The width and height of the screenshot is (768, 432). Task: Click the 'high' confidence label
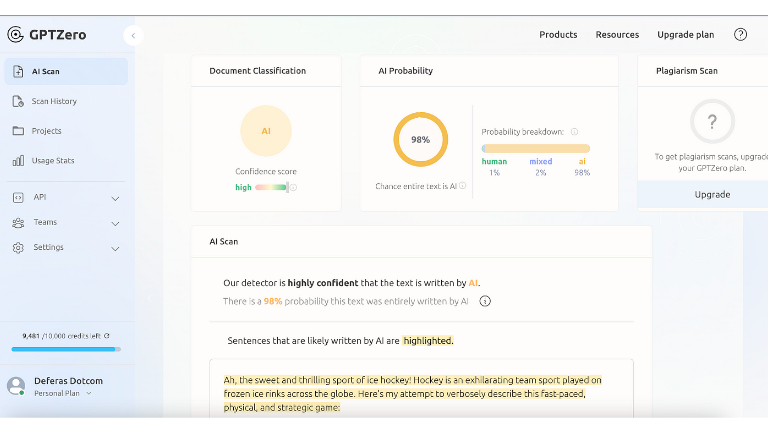pyautogui.click(x=243, y=187)
